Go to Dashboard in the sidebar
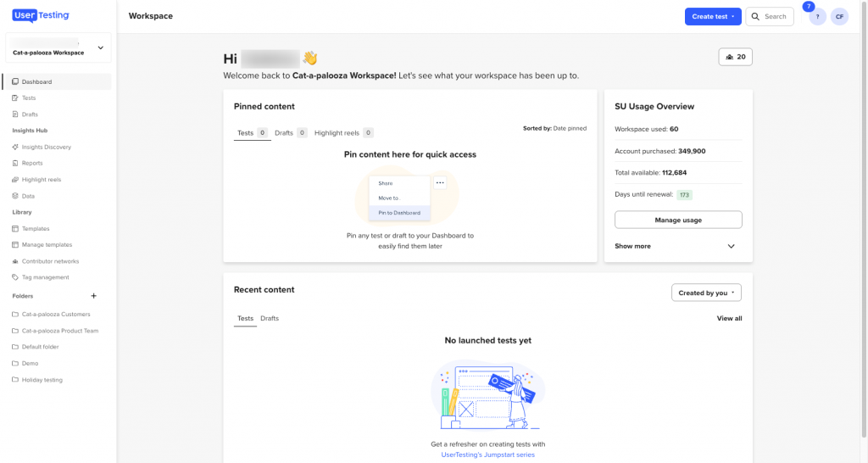 click(x=57, y=81)
